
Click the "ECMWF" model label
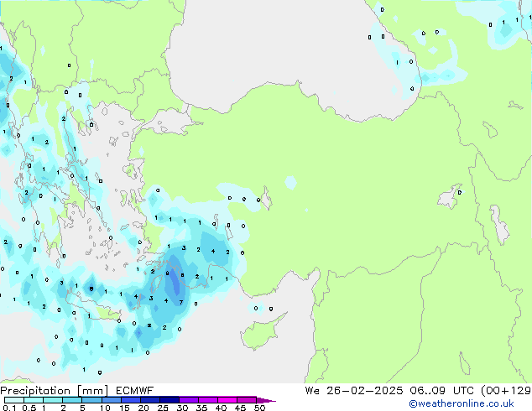135,391
